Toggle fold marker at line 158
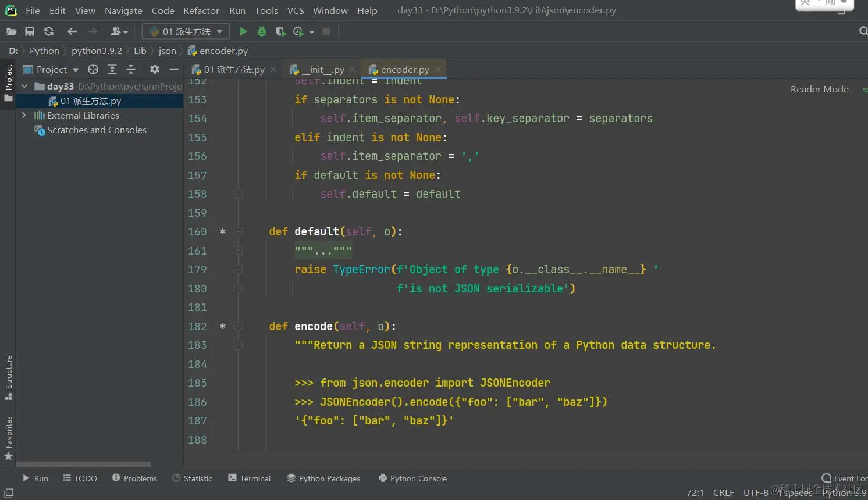 pyautogui.click(x=238, y=194)
